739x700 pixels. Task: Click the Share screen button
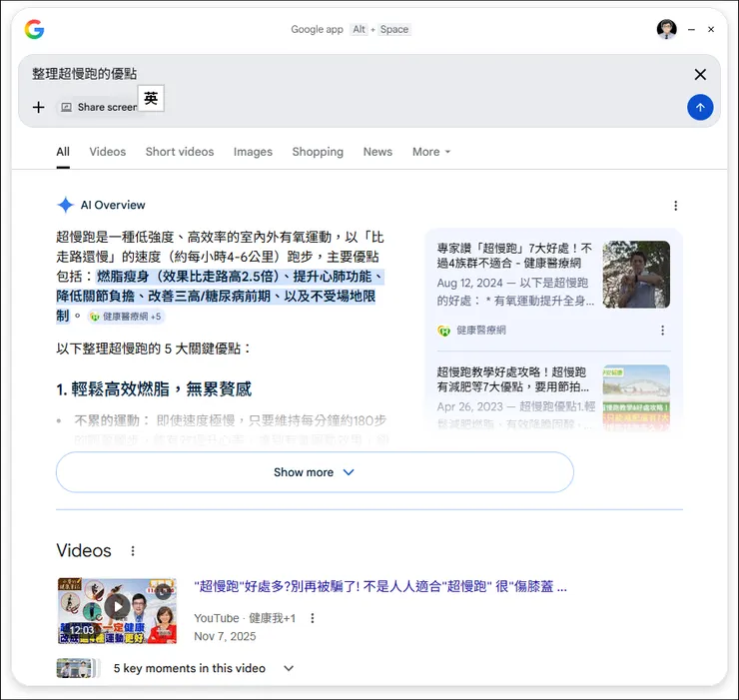(99, 107)
